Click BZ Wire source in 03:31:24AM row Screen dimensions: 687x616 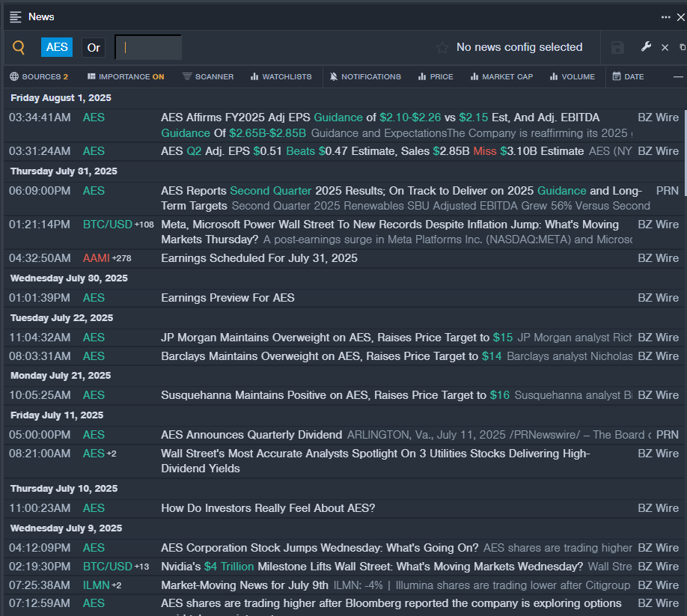[658, 151]
